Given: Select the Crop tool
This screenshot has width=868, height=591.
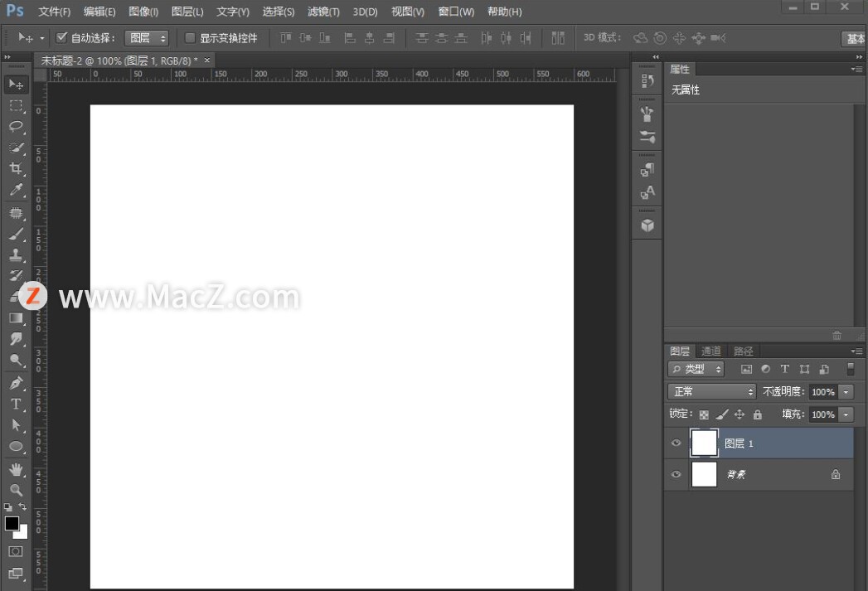Looking at the screenshot, I should 16,168.
